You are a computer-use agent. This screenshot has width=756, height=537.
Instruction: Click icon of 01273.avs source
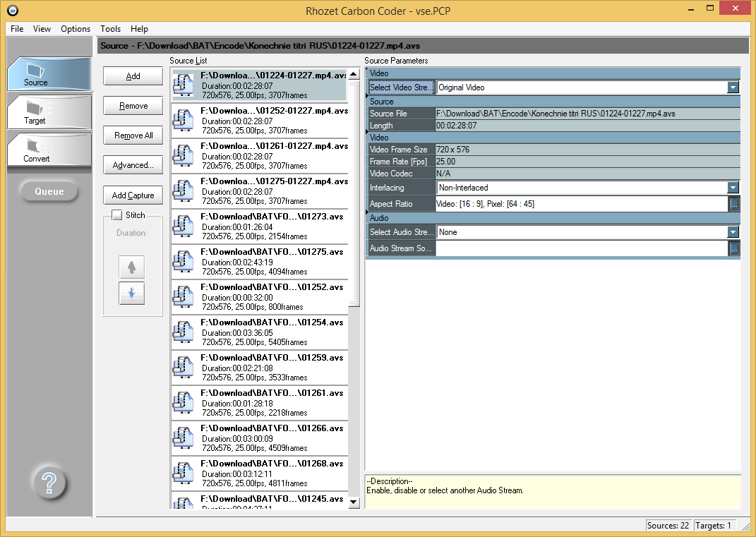pos(184,226)
